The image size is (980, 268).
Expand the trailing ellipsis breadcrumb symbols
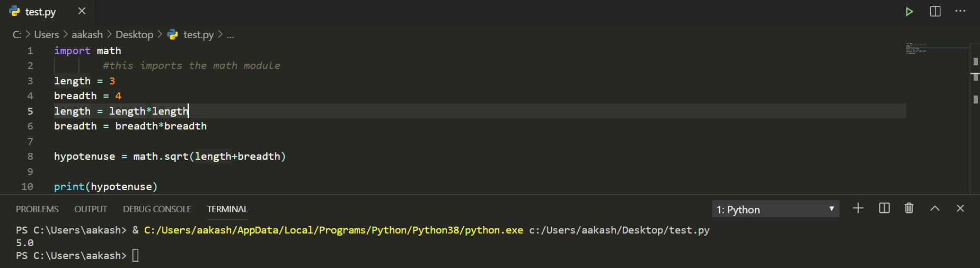point(230,35)
